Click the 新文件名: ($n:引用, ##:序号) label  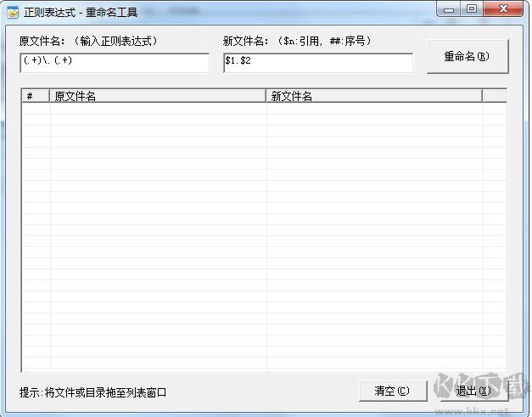[298, 41]
